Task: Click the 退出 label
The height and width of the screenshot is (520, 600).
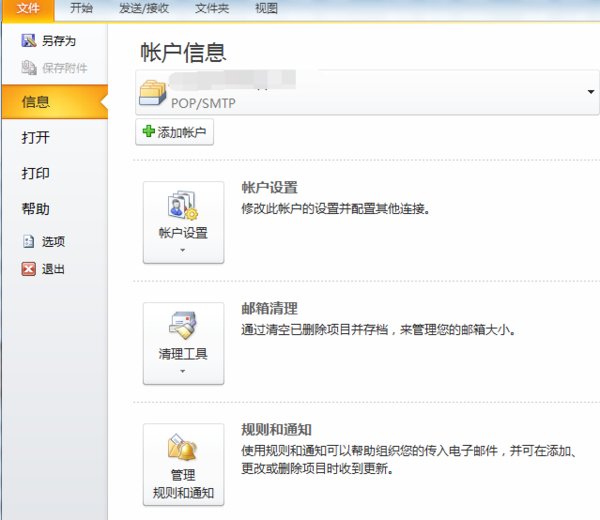Action: (x=53, y=269)
